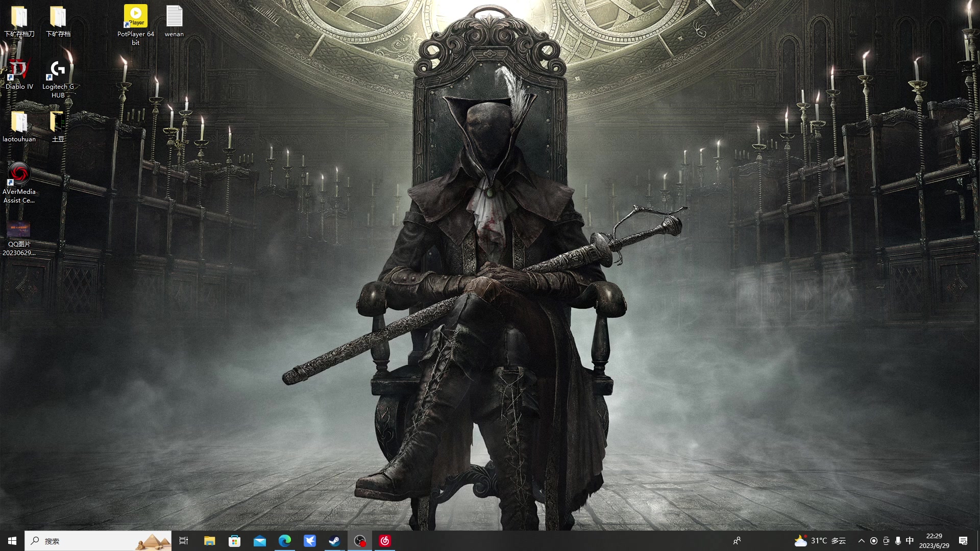This screenshot has width=980, height=551.
Task: Select the 下矿存档 folder icon
Action: coord(58,21)
